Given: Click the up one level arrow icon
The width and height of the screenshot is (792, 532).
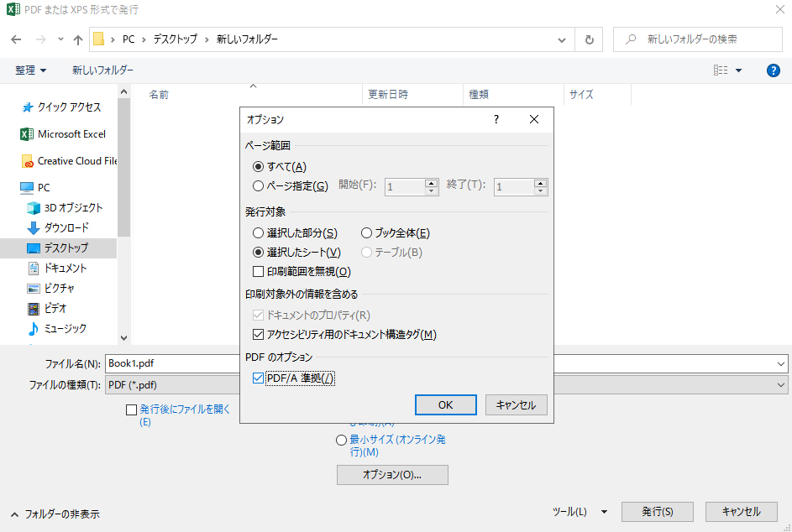Looking at the screenshot, I should tap(78, 39).
